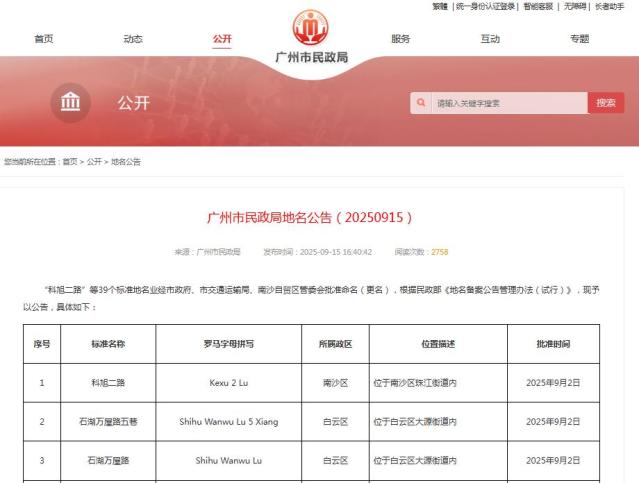Open the 互动 navigation tab
The image size is (639, 483).
click(490, 39)
